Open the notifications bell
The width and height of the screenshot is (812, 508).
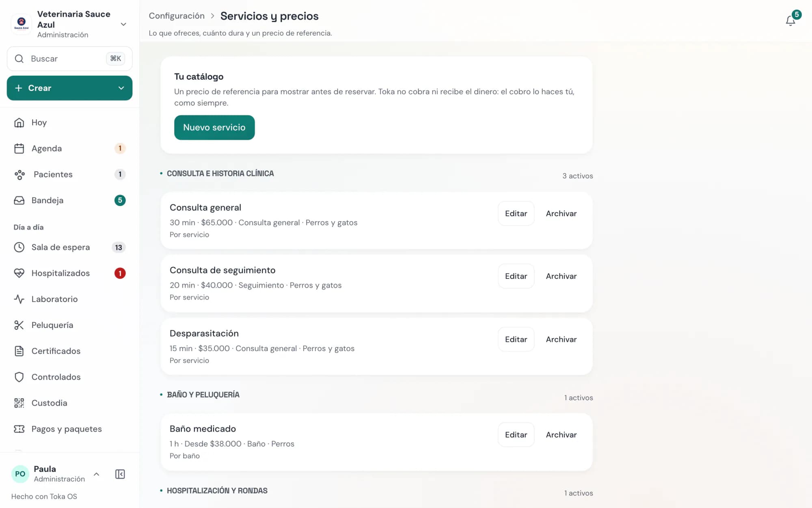[x=790, y=20]
